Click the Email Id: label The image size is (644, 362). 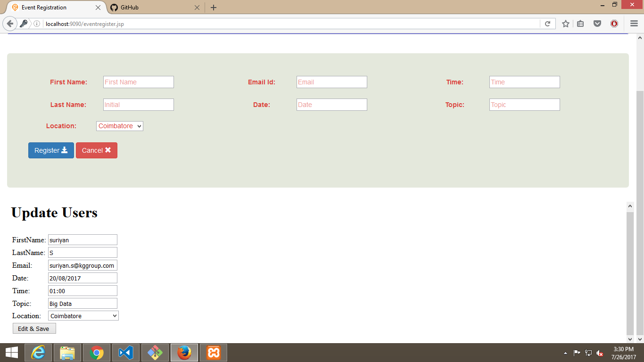click(x=262, y=82)
